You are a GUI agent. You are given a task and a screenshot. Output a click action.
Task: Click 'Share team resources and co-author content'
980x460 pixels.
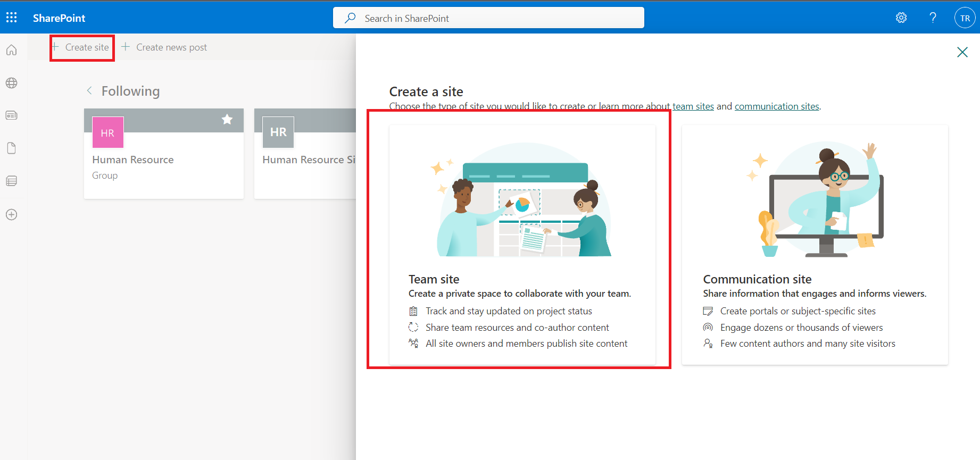pos(517,328)
